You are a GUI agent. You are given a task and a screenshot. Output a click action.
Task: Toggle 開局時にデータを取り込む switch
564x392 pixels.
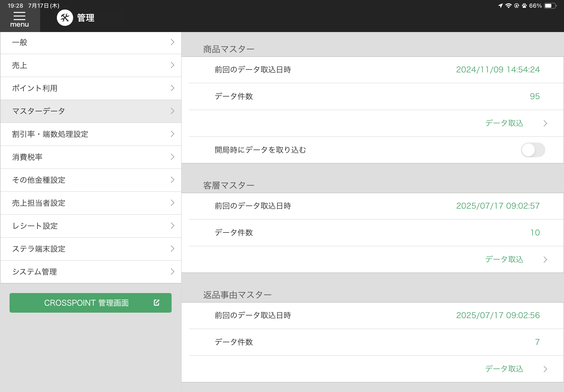pos(533,150)
